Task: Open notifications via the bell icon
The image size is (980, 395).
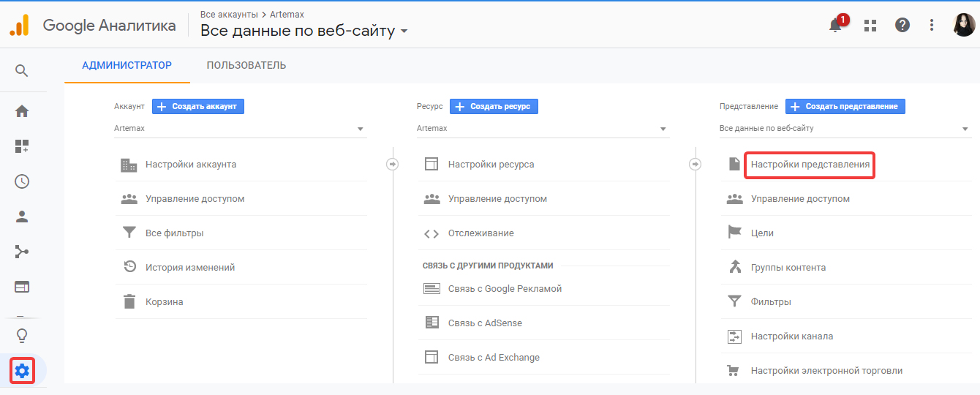Action: tap(835, 26)
